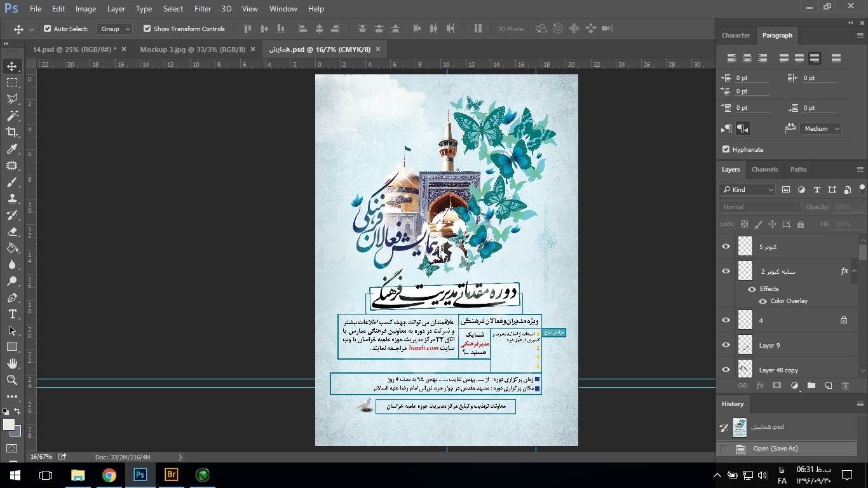Click the foreground color swatch
This screenshot has width=868, height=488.
click(9, 424)
